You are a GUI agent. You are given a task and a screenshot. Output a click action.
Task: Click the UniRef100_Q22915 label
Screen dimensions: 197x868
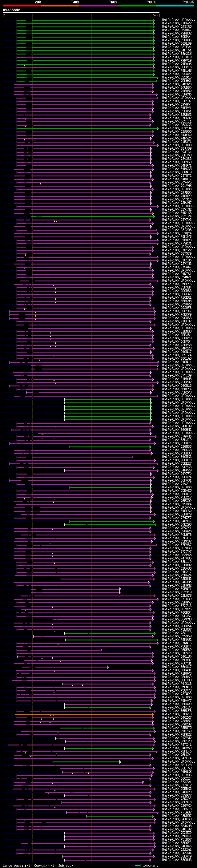[177, 78]
